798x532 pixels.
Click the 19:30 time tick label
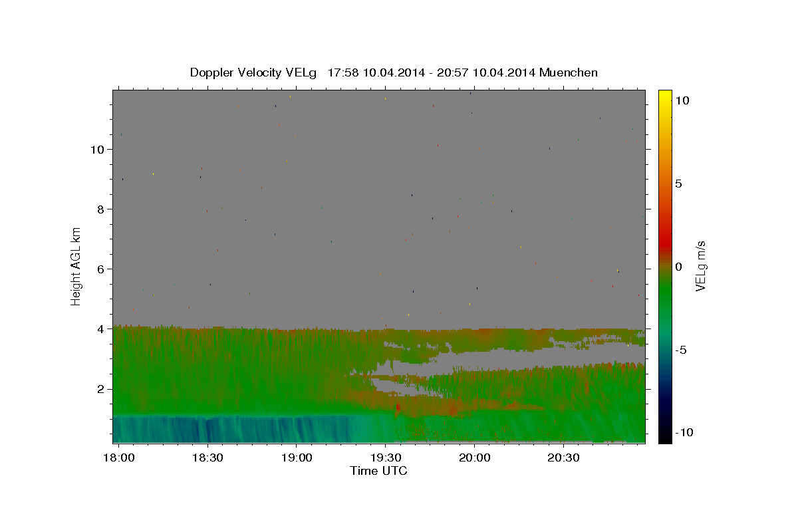click(386, 458)
